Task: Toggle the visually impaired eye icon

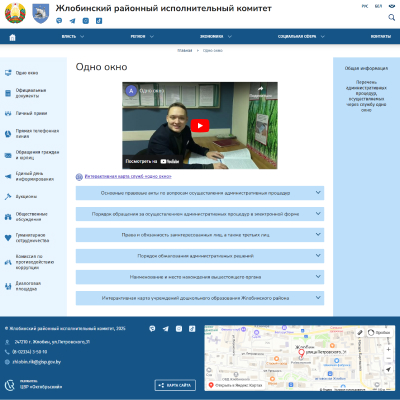Action: (x=392, y=6)
